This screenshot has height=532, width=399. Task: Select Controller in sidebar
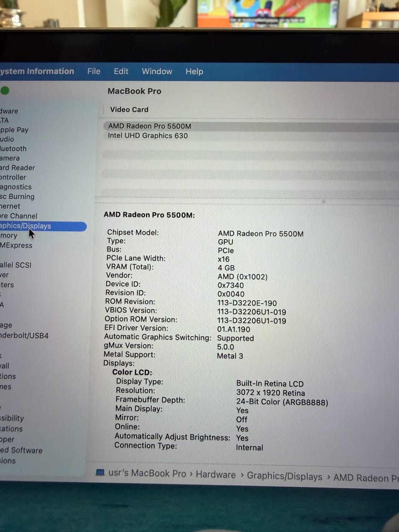pos(13,177)
